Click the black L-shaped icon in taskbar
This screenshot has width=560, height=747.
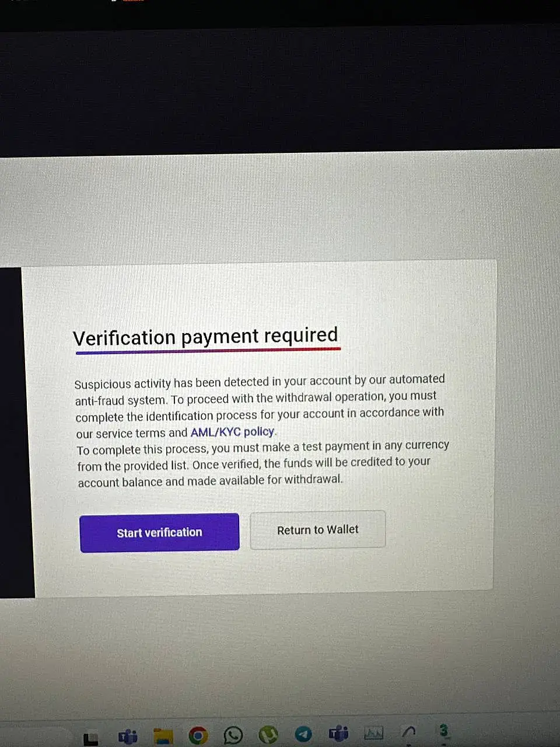(x=90, y=739)
